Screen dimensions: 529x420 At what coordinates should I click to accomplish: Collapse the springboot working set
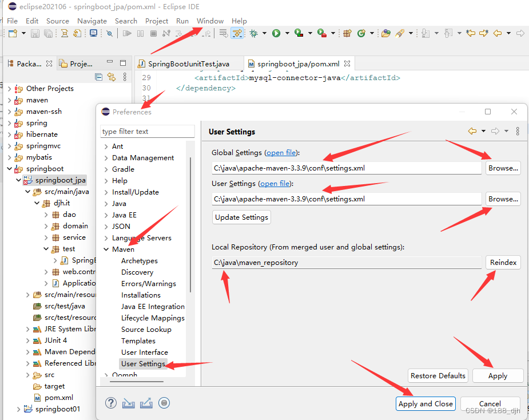(10, 168)
